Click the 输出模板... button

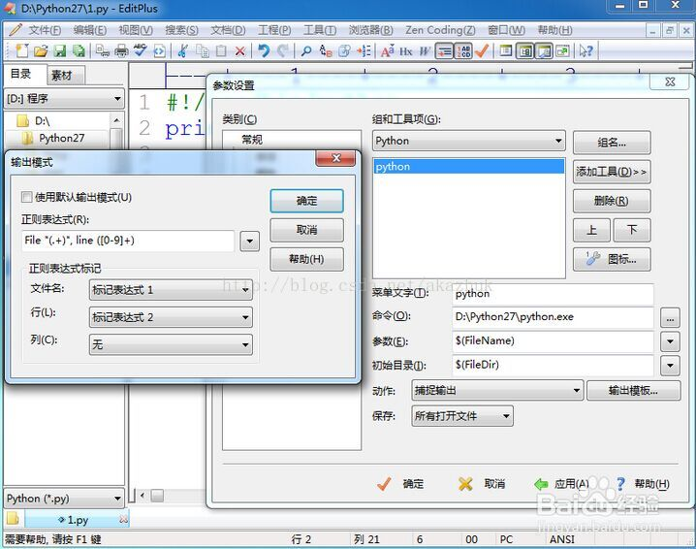pyautogui.click(x=633, y=391)
